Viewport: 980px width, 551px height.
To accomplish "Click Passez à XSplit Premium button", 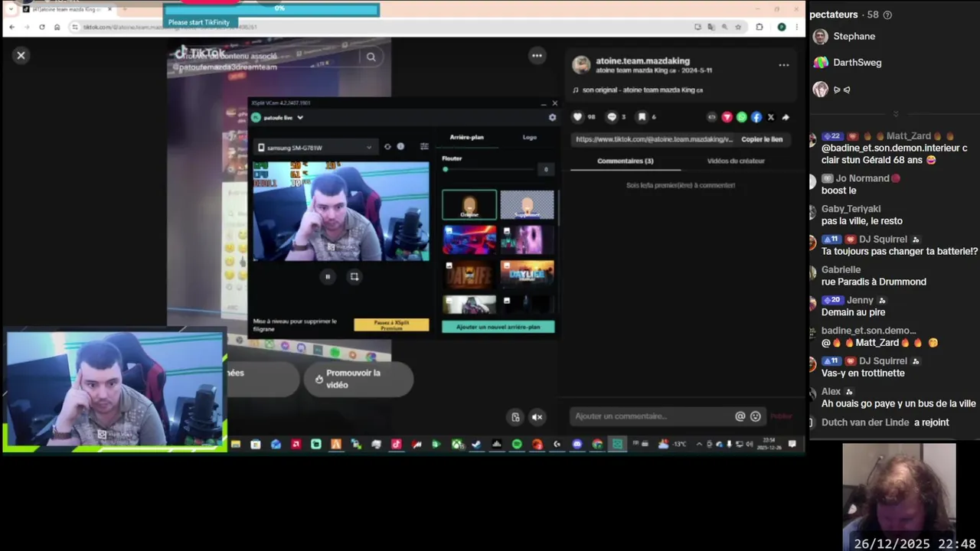I will [391, 324].
